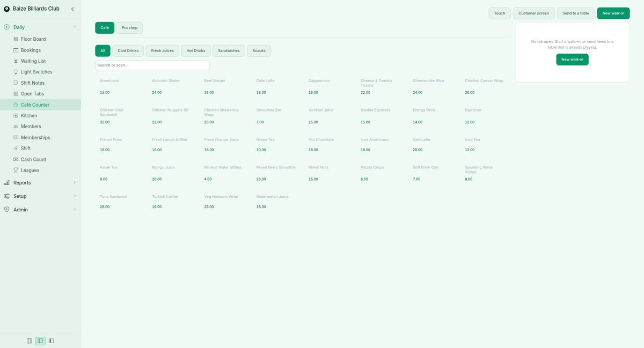Add Beef Burger item

[x=225, y=86]
